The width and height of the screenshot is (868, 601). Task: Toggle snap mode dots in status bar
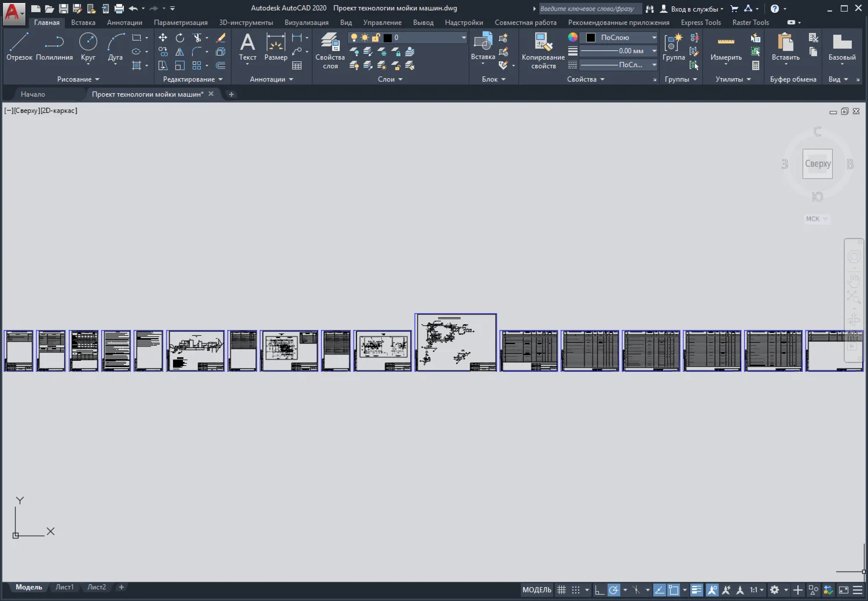(576, 590)
